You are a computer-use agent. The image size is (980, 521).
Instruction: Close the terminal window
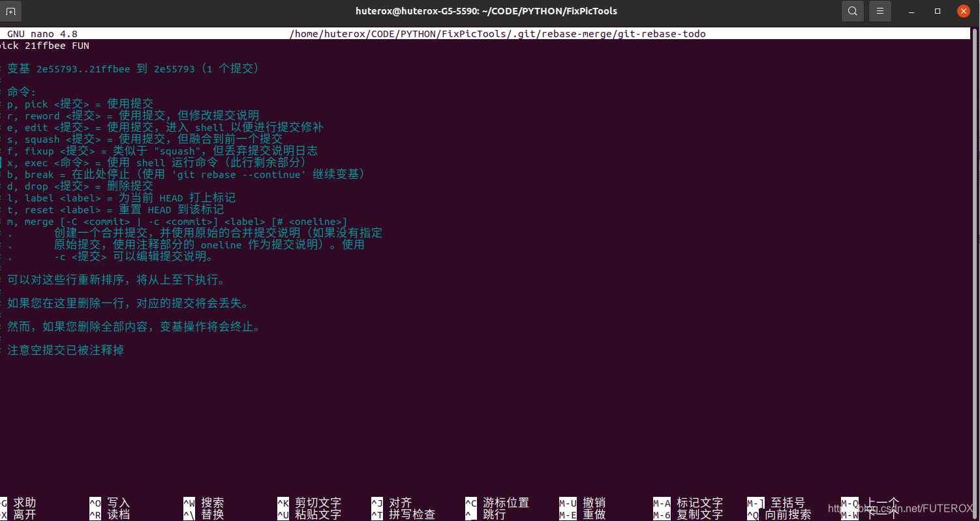point(963,11)
